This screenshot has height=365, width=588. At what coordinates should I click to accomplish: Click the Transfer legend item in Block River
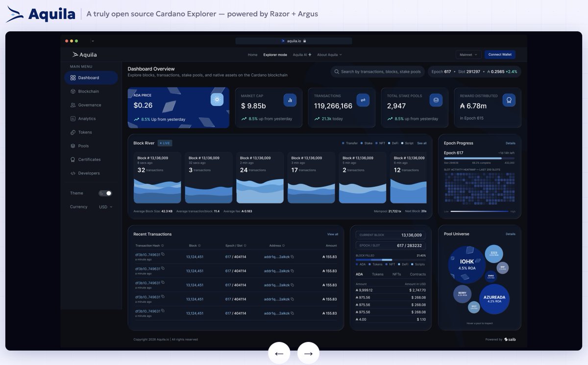click(350, 143)
